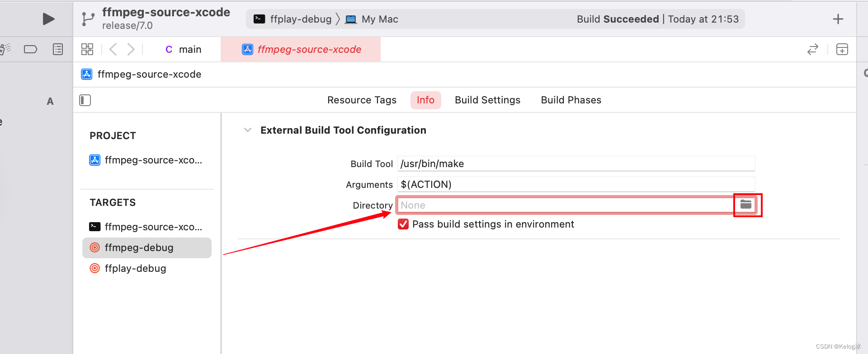The image size is (868, 354).
Task: Select the ffmpeg-source-xco project item
Action: (146, 160)
